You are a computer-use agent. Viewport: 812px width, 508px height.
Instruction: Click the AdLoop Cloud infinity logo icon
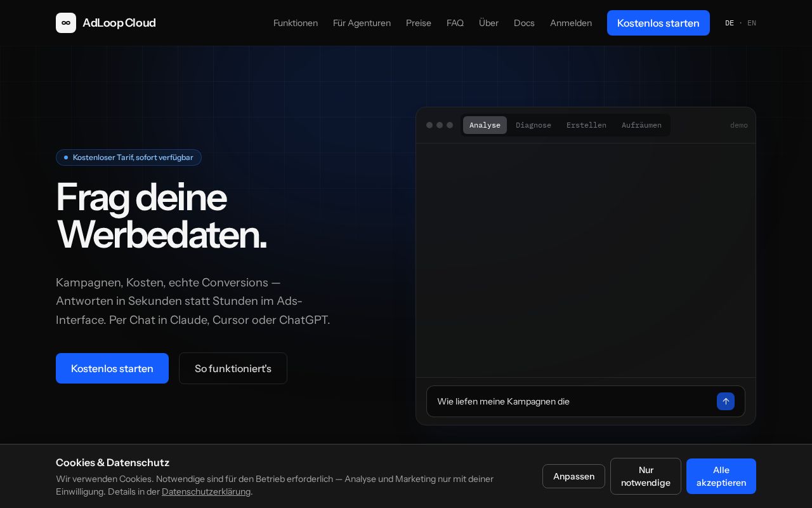point(66,23)
